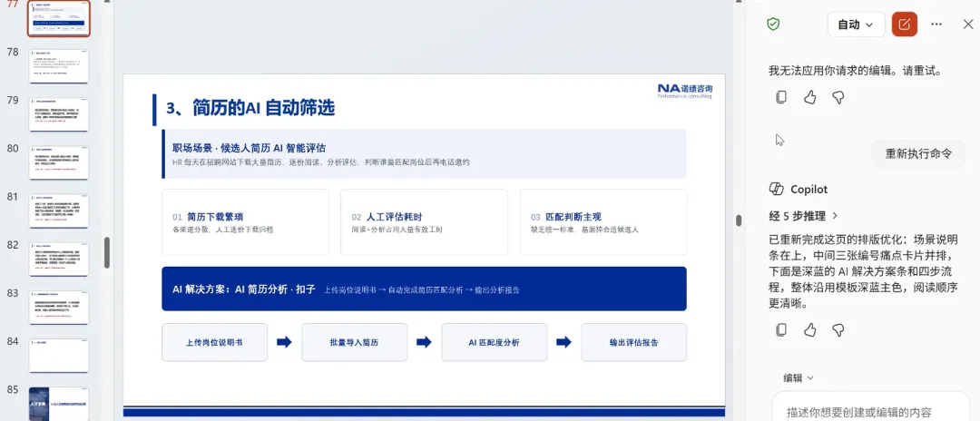Thumbs down the 已重新完成这页的排版优化 response

pos(838,329)
